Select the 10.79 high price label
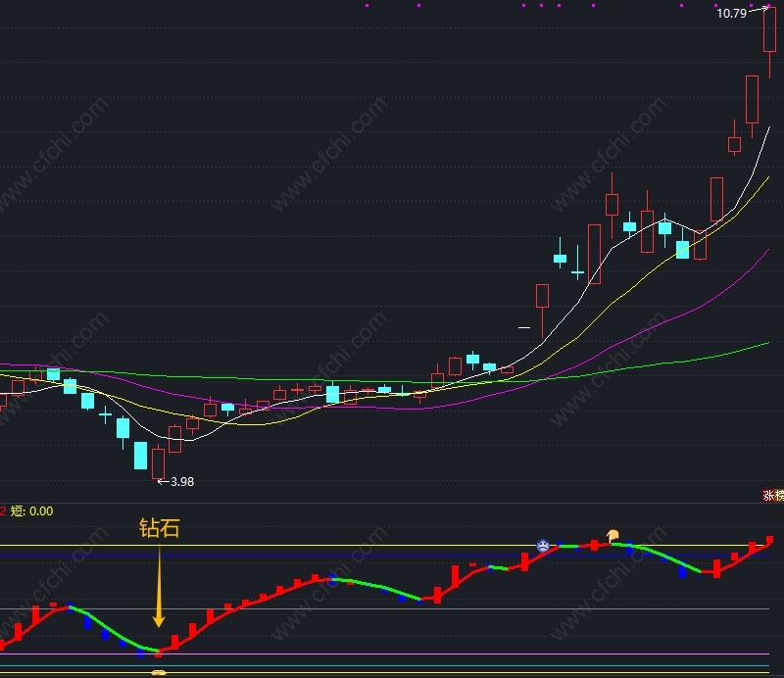 731,14
